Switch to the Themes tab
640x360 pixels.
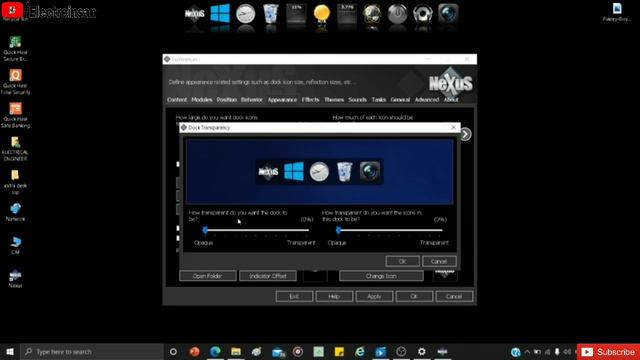point(334,100)
